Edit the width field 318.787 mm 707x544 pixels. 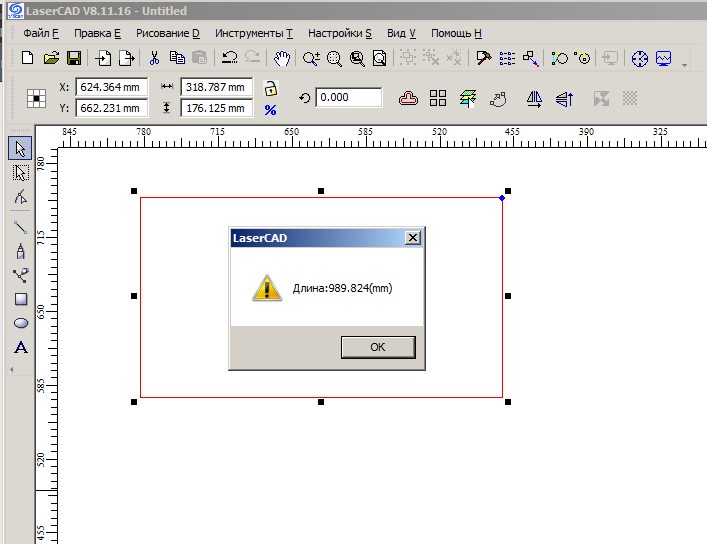click(216, 87)
